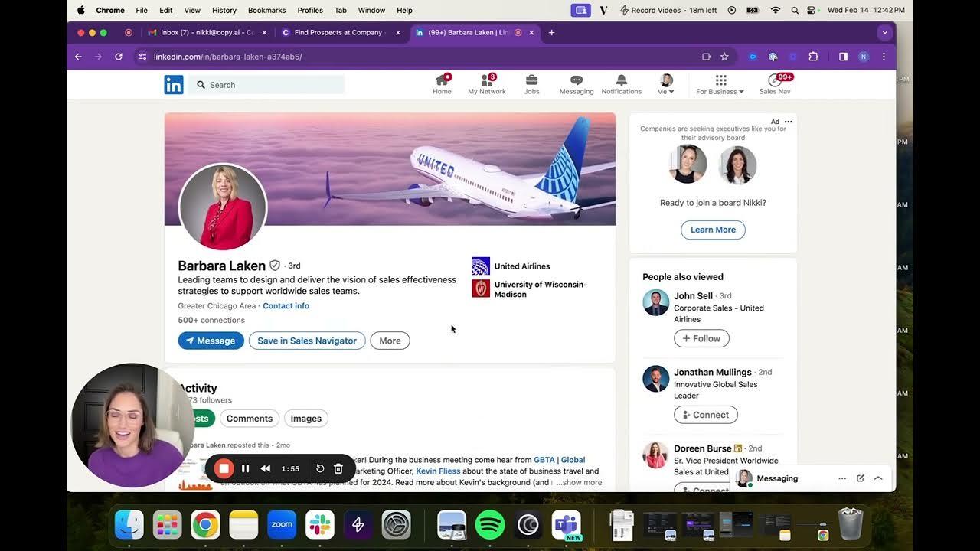Compose new message in Messaging bar
This screenshot has width=980, height=551.
click(861, 478)
